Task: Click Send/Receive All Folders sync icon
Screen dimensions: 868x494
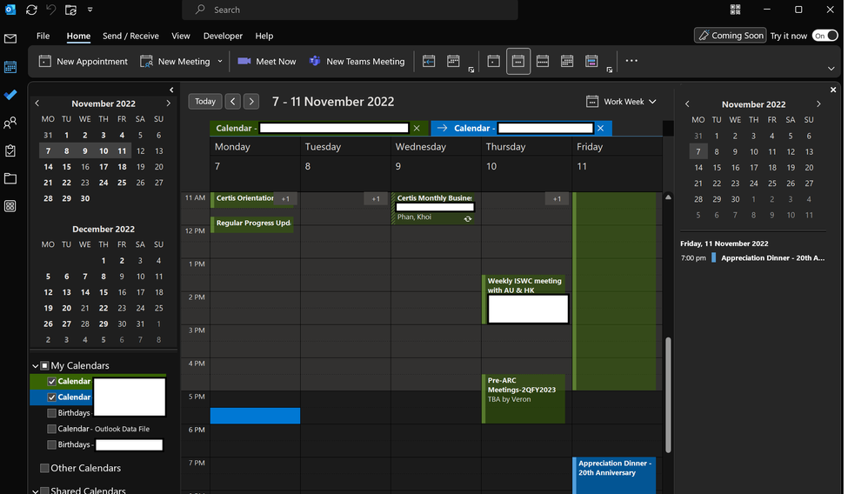Action: coord(31,10)
